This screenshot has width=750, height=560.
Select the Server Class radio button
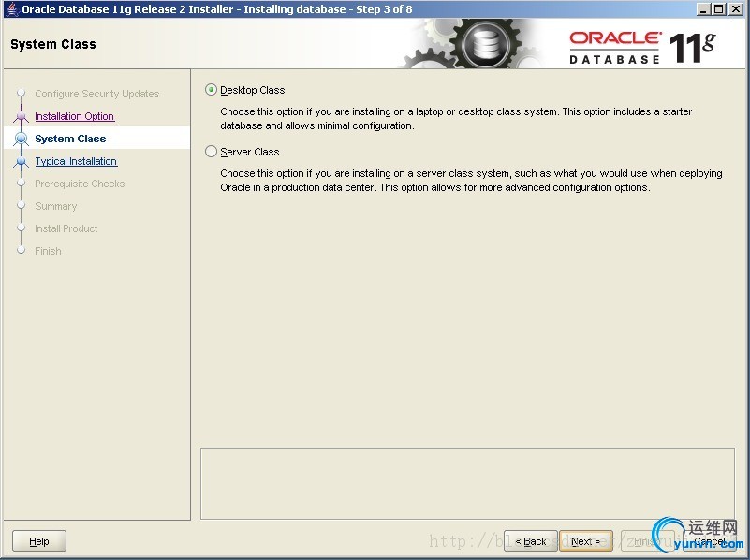(211, 152)
